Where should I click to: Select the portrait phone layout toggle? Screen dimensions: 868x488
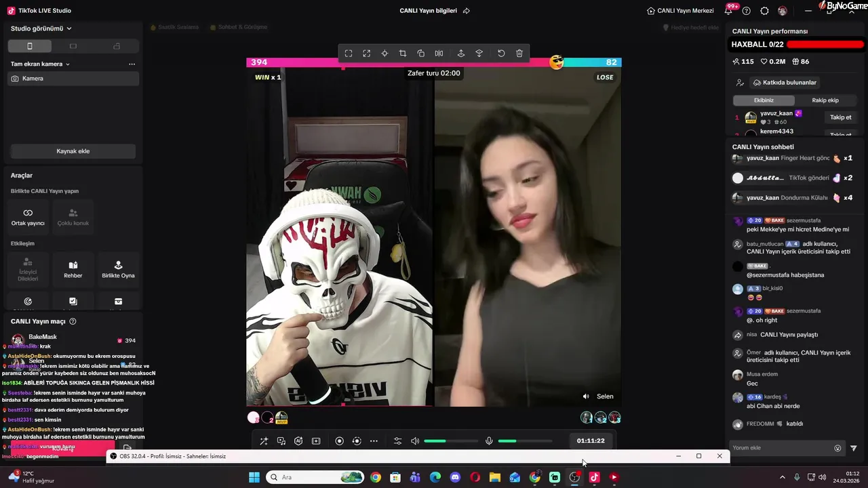tap(29, 46)
